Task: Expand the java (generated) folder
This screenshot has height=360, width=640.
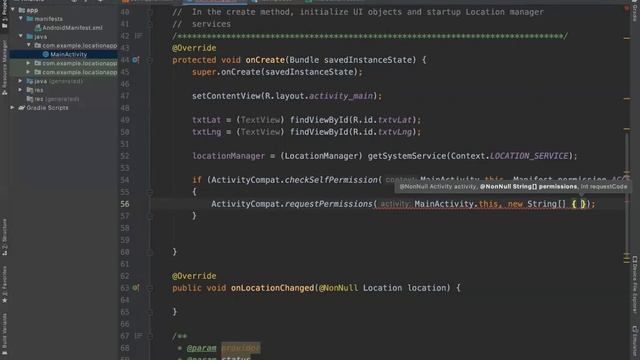Action: (x=20, y=81)
